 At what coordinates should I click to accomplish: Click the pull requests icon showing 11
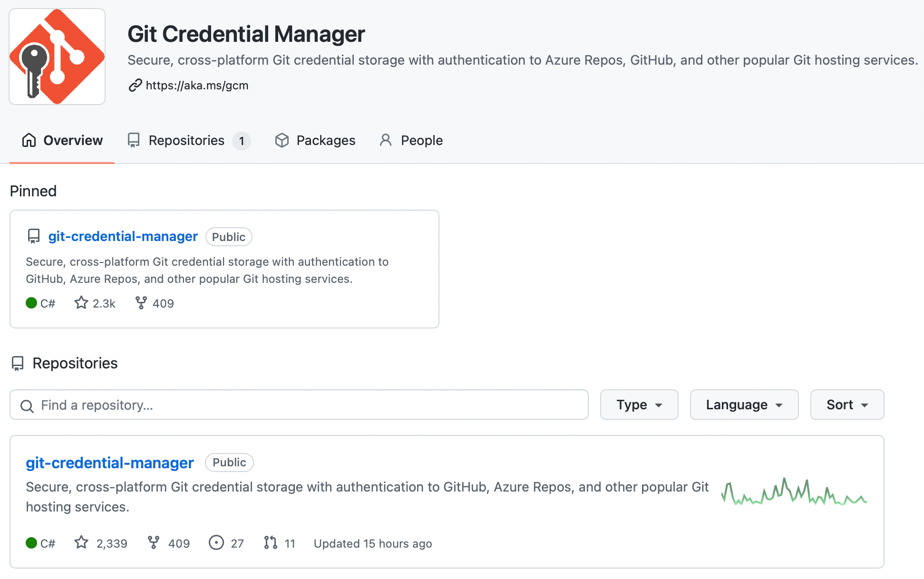271,542
